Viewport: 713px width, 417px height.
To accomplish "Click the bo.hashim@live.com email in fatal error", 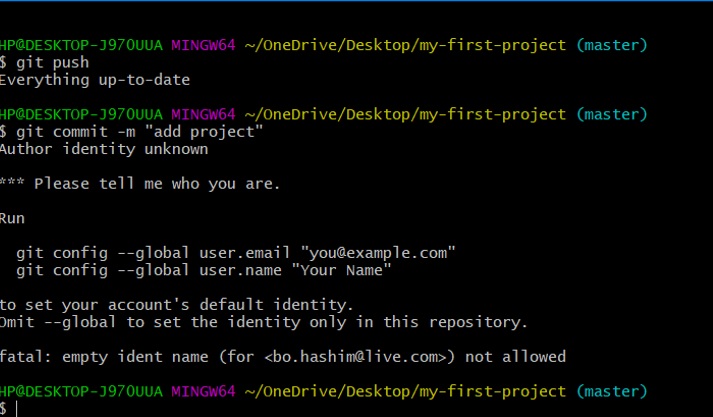I will point(356,357).
